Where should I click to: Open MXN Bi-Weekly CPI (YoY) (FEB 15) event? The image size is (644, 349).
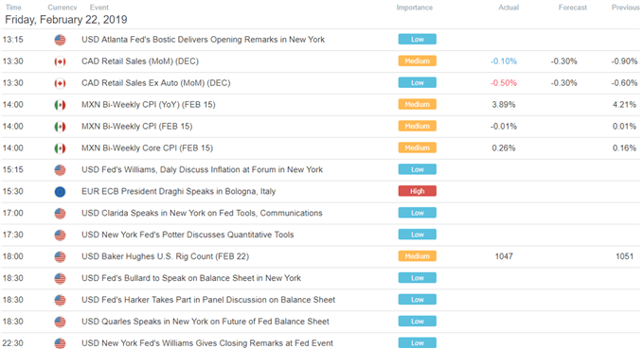149,105
